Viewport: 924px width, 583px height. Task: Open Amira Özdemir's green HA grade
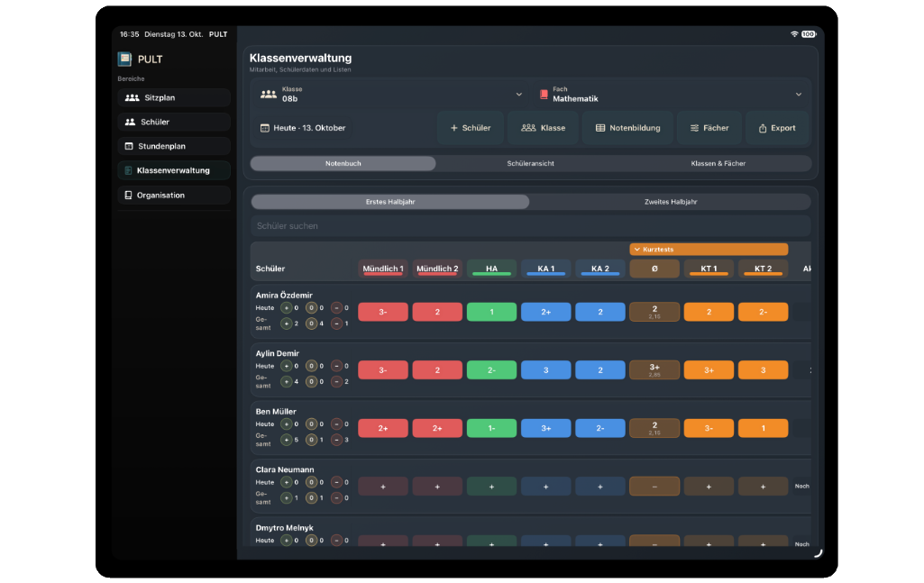491,312
